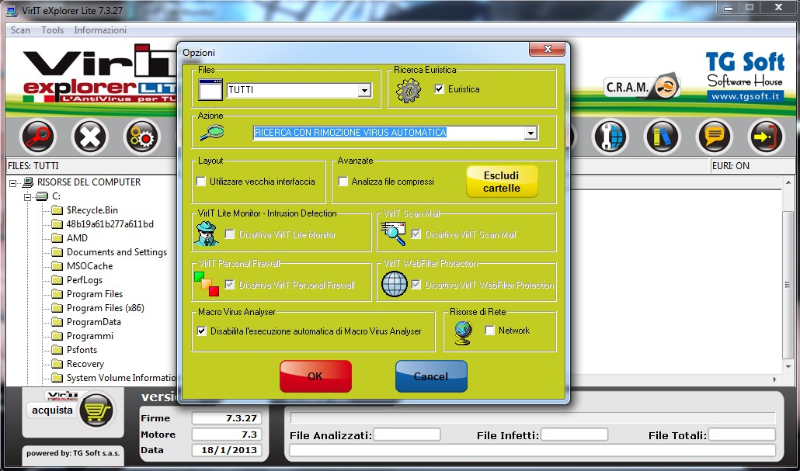Open the Files TUTTI dropdown
The image size is (800, 471).
point(365,91)
